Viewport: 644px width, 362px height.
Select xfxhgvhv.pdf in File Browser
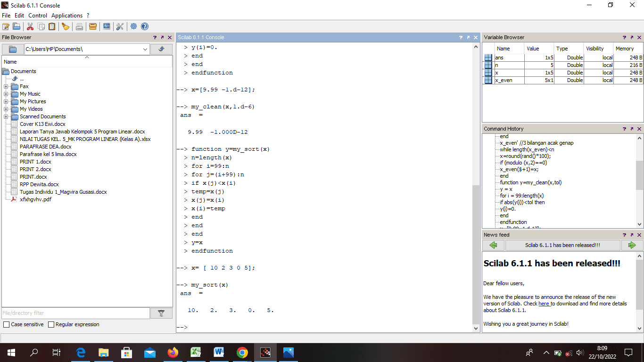click(35, 200)
